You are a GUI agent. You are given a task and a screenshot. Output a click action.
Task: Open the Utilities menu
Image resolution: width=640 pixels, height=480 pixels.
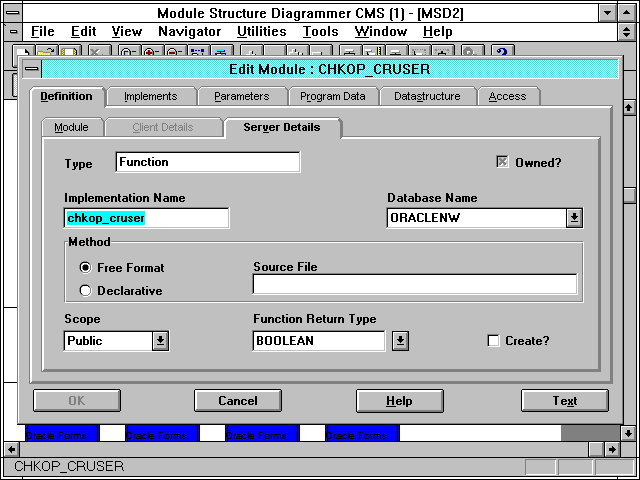[261, 31]
